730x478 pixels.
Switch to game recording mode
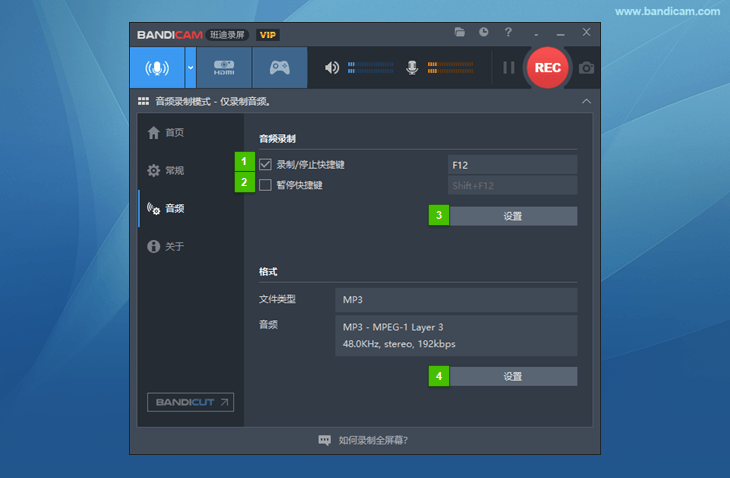tap(280, 68)
